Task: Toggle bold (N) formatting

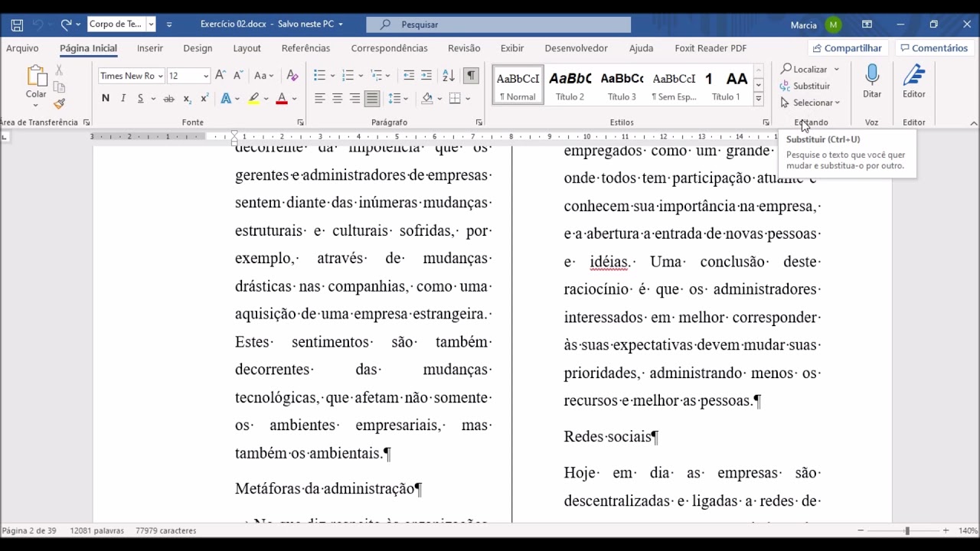Action: pyautogui.click(x=106, y=99)
